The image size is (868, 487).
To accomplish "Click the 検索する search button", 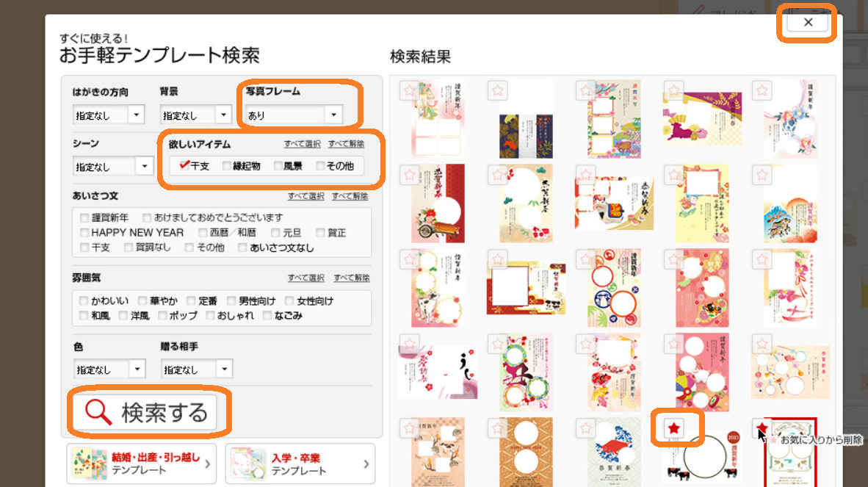I will (145, 412).
